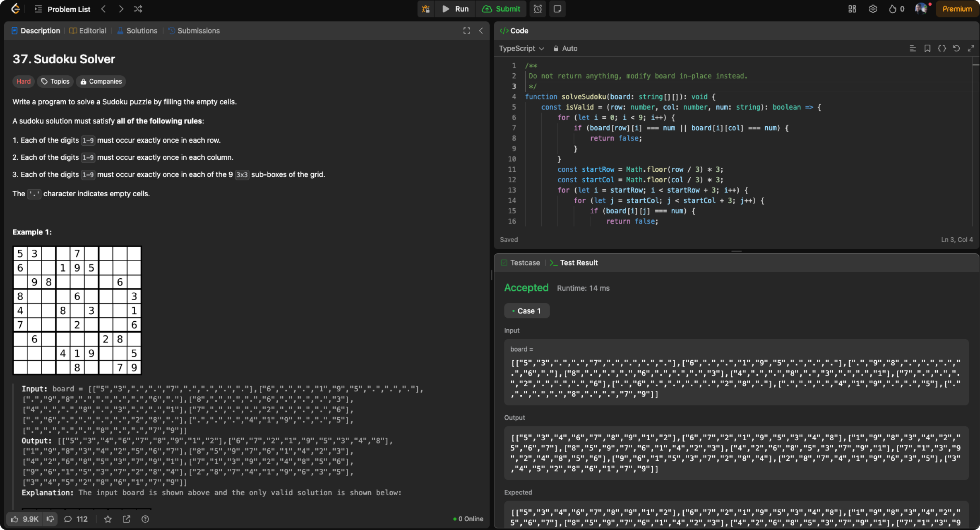The width and height of the screenshot is (980, 530).
Task: Go to previous problem arrow
Action: pos(103,9)
